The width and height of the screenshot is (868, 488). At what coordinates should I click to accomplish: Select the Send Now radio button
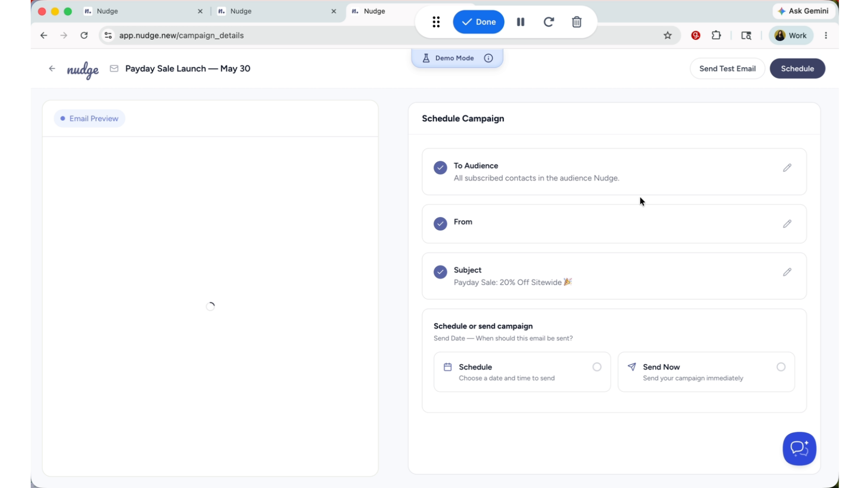tap(781, 367)
